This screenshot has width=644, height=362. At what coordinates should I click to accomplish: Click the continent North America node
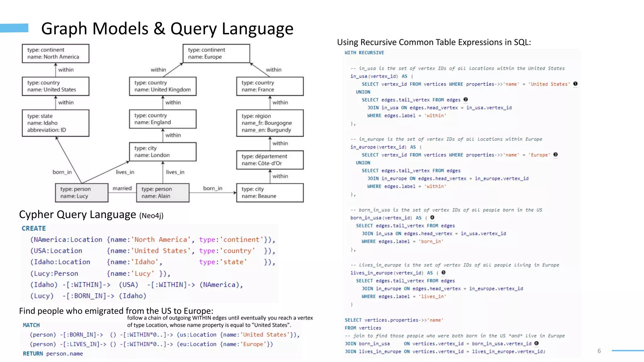55,53
